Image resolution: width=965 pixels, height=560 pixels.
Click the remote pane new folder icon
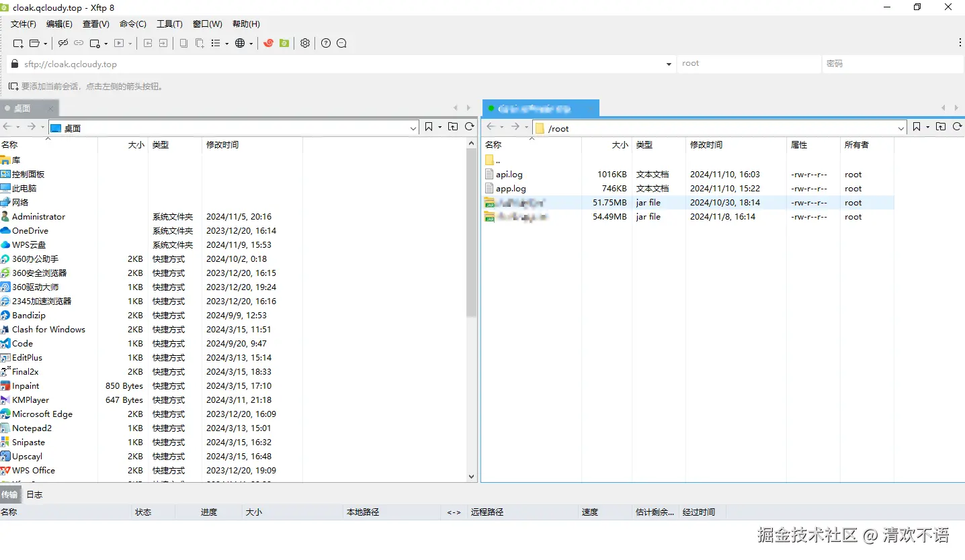[941, 127]
